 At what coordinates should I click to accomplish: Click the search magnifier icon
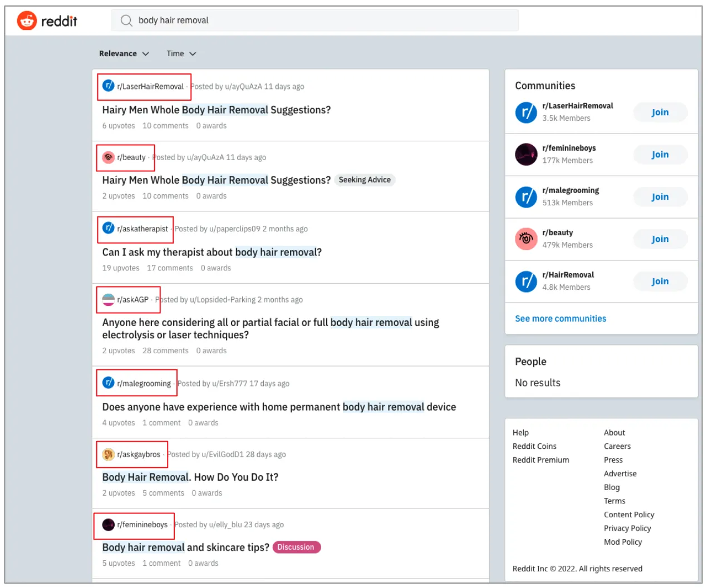126,21
